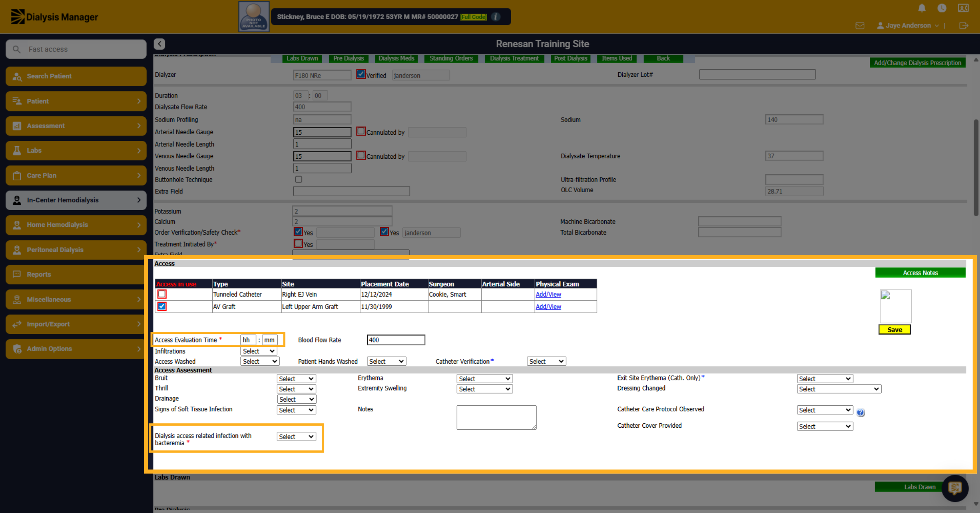
Task: Click the Reports sidebar item
Action: pos(76,274)
